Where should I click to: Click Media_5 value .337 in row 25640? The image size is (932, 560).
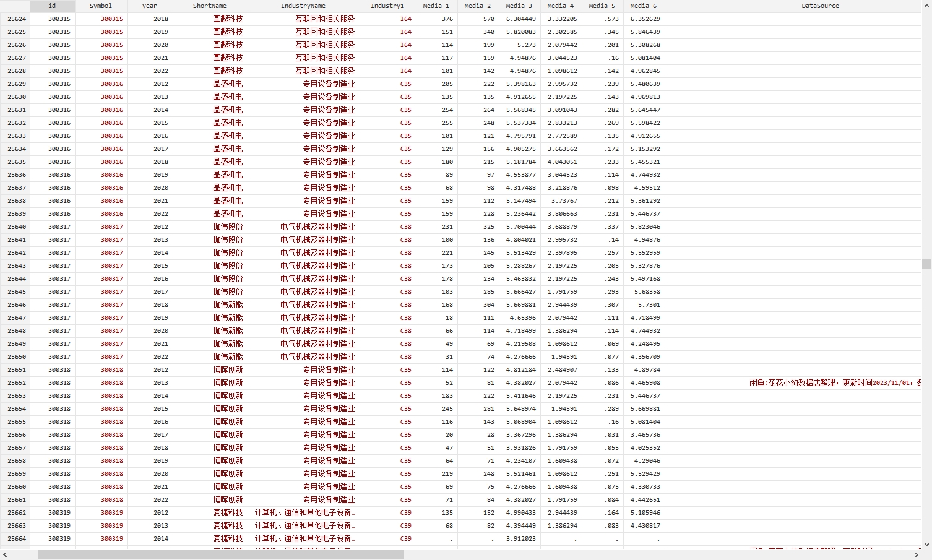pyautogui.click(x=611, y=227)
